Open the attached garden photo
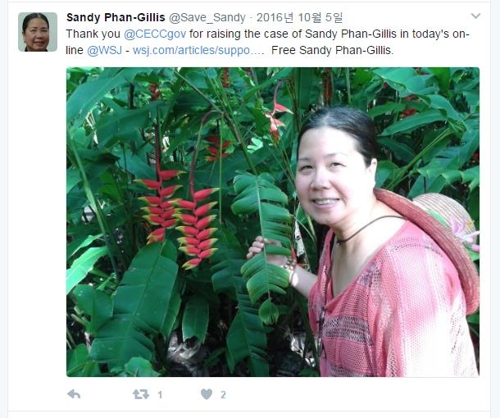 (x=273, y=222)
